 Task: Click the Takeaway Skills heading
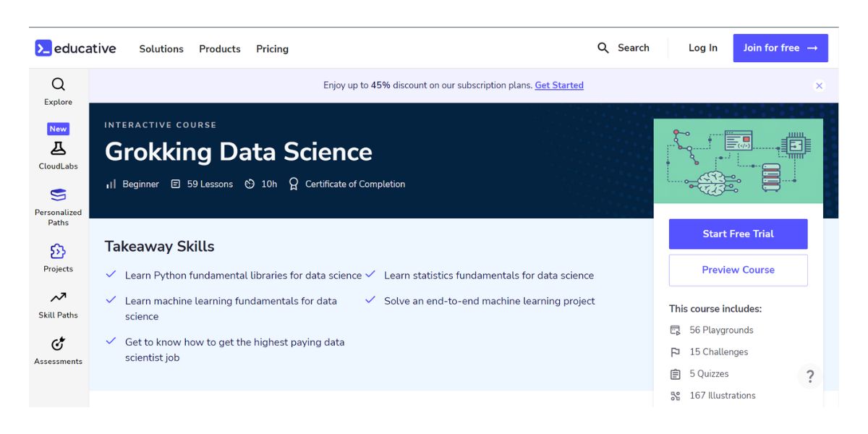click(159, 246)
